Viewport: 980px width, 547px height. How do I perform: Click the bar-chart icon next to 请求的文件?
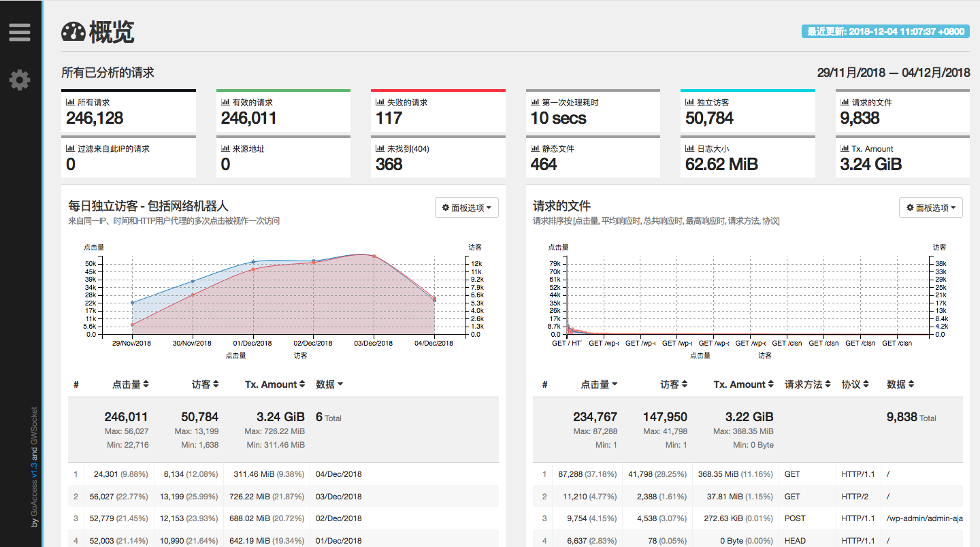[845, 102]
